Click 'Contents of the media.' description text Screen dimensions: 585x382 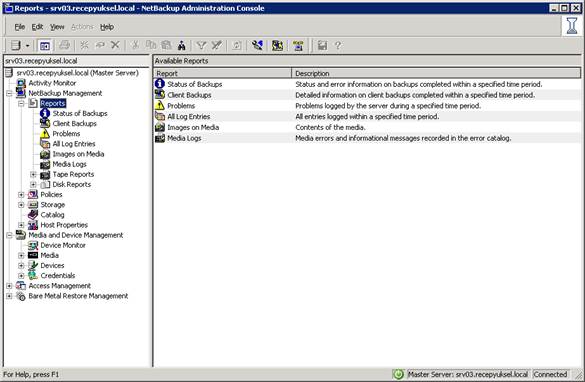point(330,127)
